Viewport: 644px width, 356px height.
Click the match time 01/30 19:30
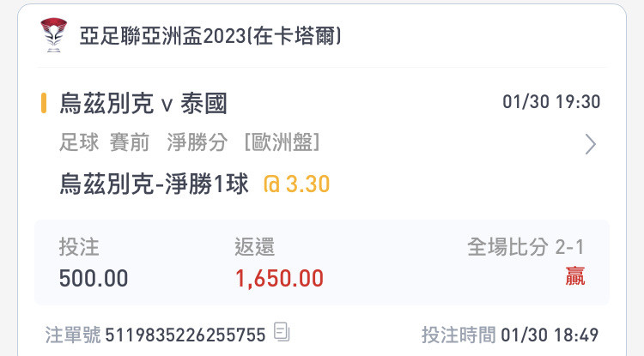[x=551, y=102]
